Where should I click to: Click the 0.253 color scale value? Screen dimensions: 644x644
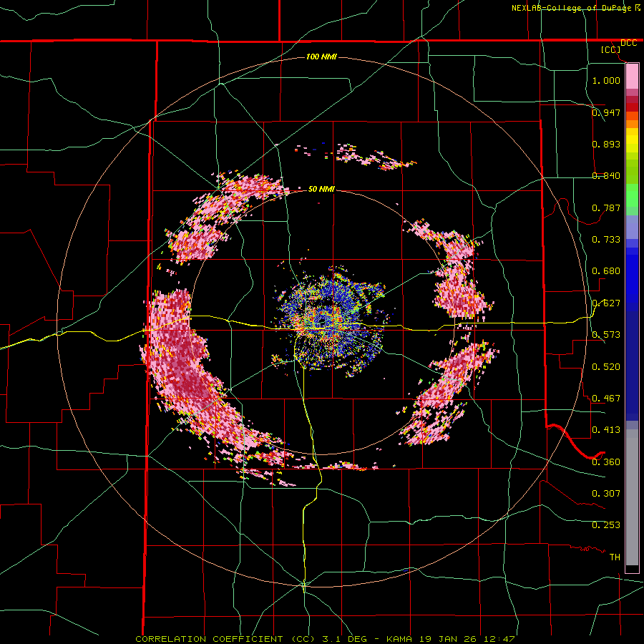(606, 525)
